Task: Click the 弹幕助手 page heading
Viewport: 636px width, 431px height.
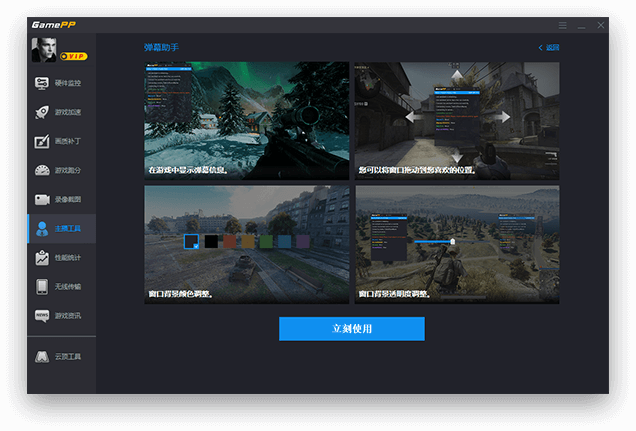Action: (161, 47)
